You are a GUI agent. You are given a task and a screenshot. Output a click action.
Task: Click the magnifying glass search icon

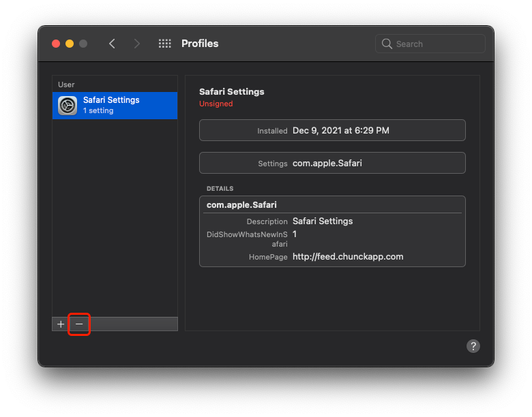coord(387,44)
